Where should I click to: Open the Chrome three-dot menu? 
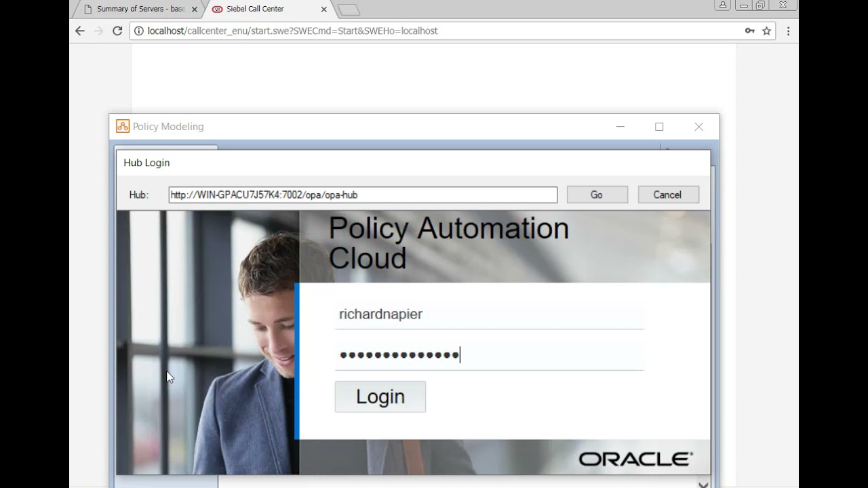(788, 30)
